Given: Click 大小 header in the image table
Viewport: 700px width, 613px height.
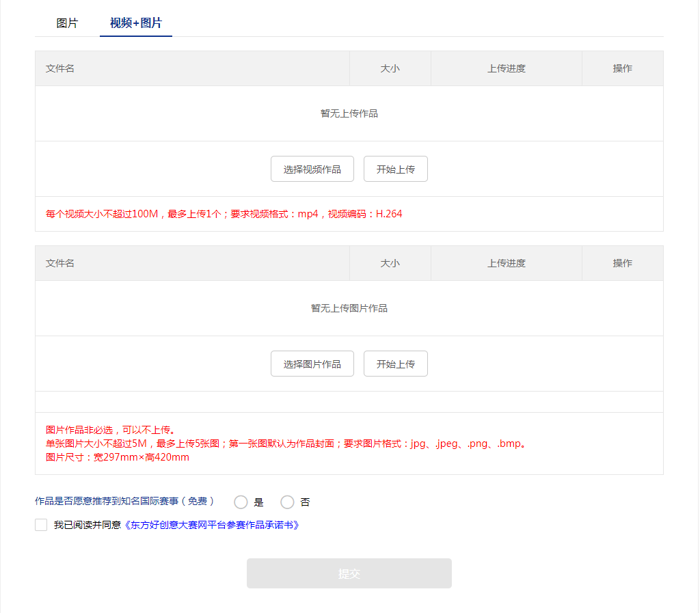Looking at the screenshot, I should 390,263.
